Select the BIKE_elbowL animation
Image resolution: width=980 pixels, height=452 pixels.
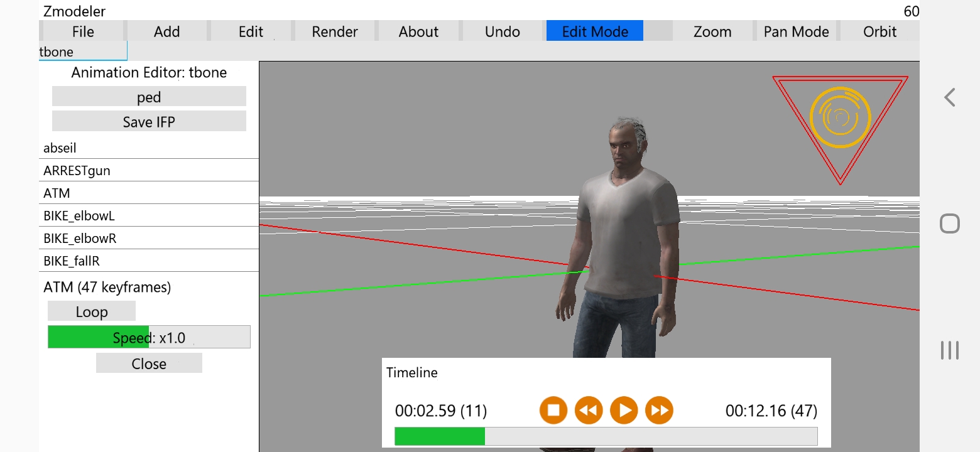(x=149, y=215)
